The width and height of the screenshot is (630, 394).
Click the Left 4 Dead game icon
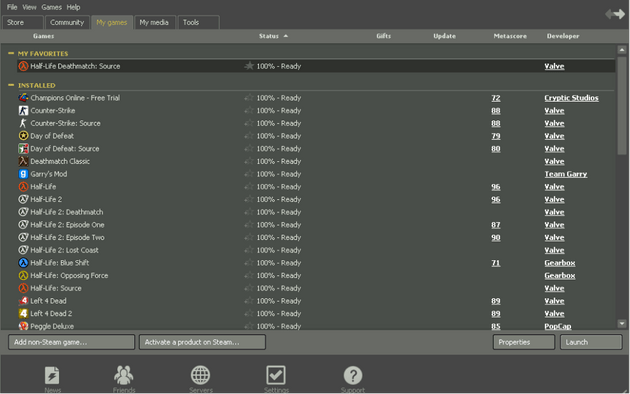[x=23, y=301]
